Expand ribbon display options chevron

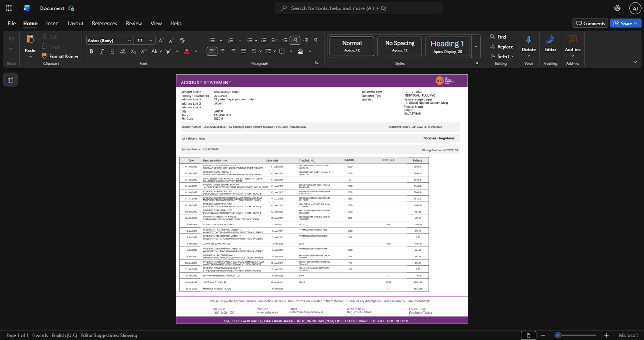pyautogui.click(x=635, y=62)
